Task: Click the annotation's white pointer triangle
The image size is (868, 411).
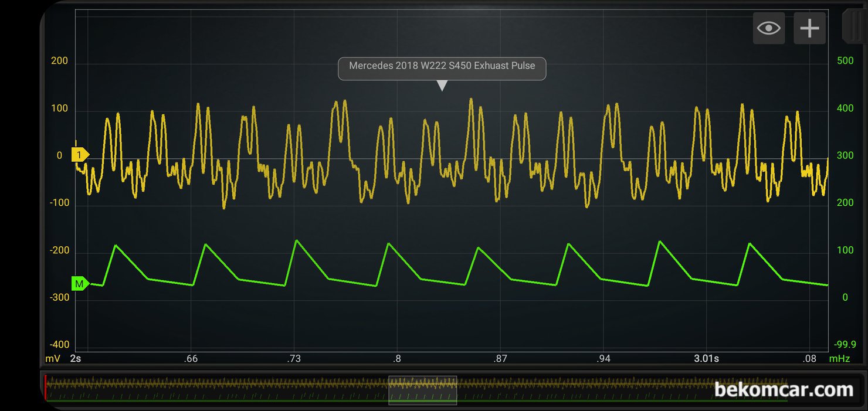Action: click(x=442, y=86)
